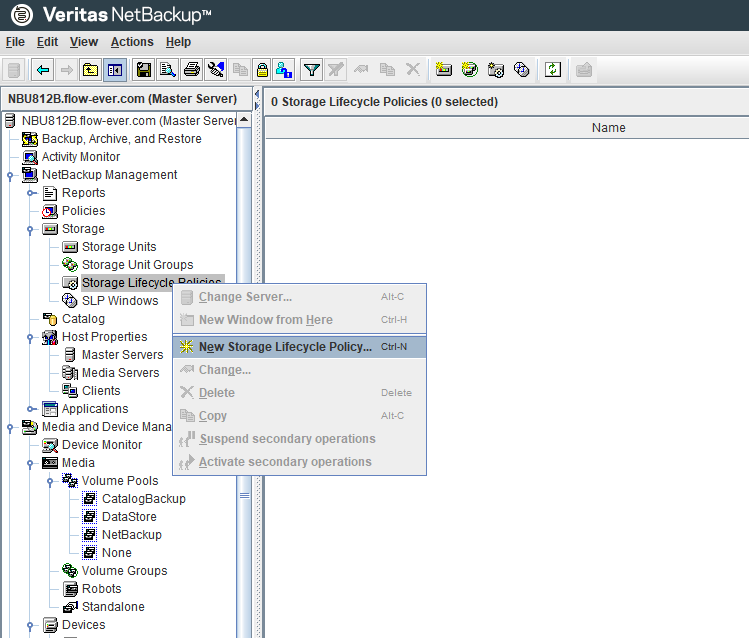Click the Back arrow toolbar icon

[x=43, y=70]
